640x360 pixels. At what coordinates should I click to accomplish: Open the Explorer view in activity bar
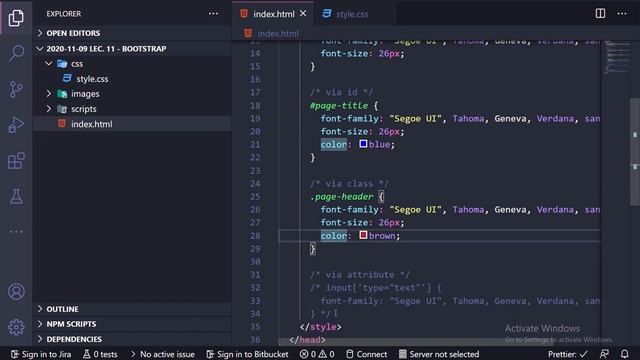pos(16,18)
